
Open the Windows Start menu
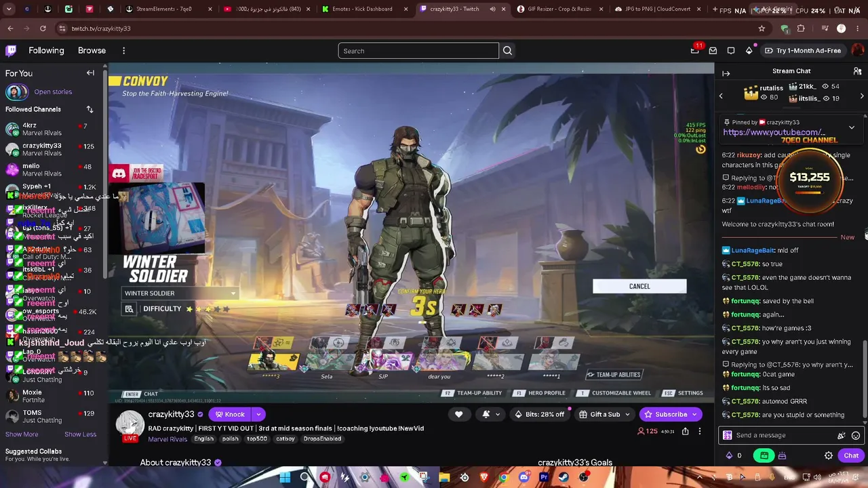(285, 478)
